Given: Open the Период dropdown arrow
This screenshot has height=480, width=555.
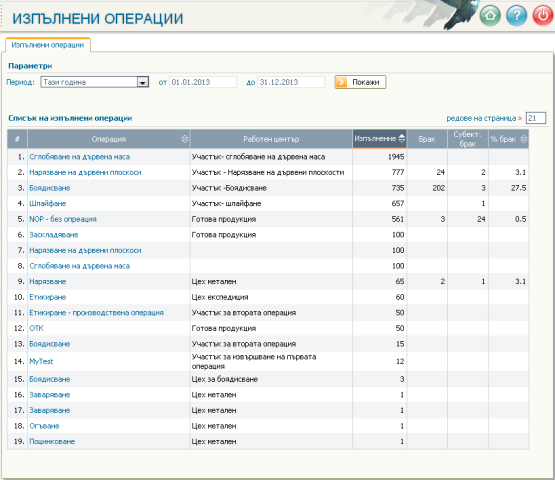Looking at the screenshot, I should pyautogui.click(x=143, y=82).
